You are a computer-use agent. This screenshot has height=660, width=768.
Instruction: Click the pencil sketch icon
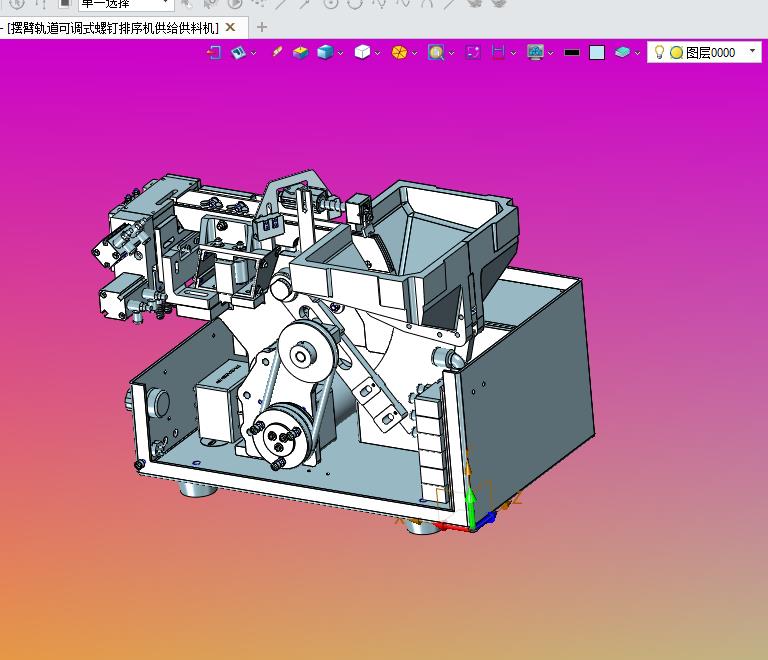pos(277,52)
